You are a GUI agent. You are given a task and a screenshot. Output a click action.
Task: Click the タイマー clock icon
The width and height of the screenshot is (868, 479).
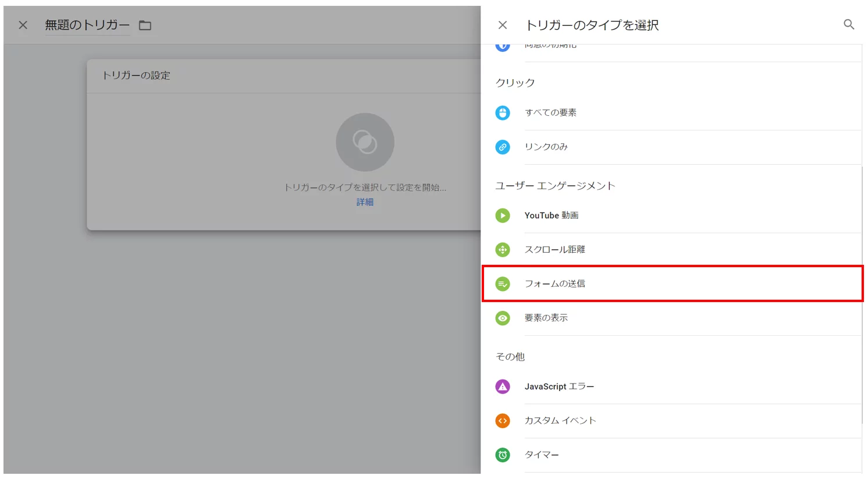coord(502,455)
